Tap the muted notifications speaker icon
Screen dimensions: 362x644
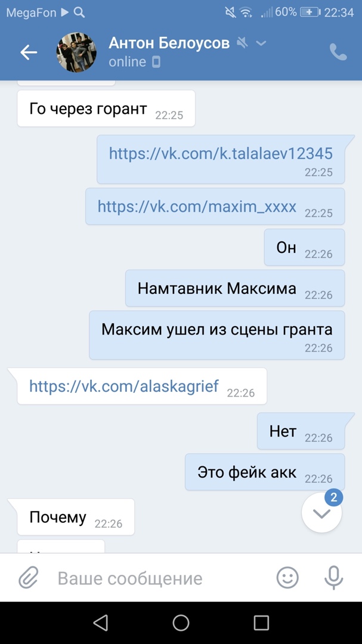(x=243, y=42)
